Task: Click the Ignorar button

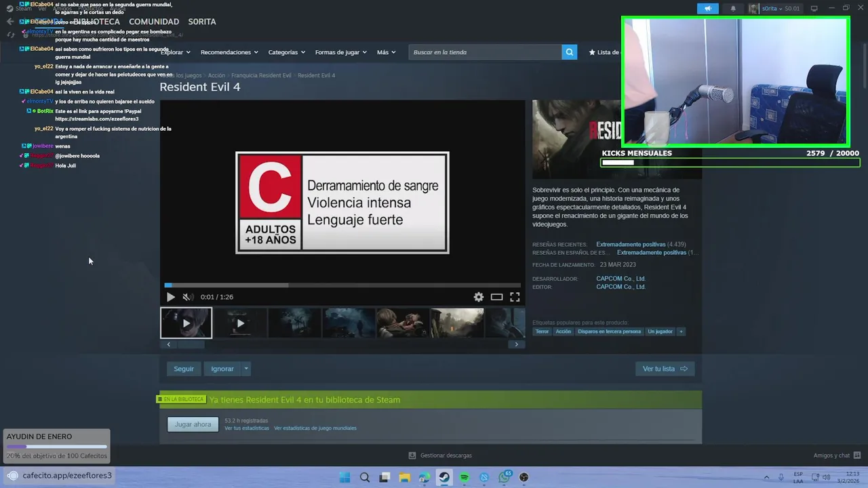Action: pyautogui.click(x=222, y=369)
